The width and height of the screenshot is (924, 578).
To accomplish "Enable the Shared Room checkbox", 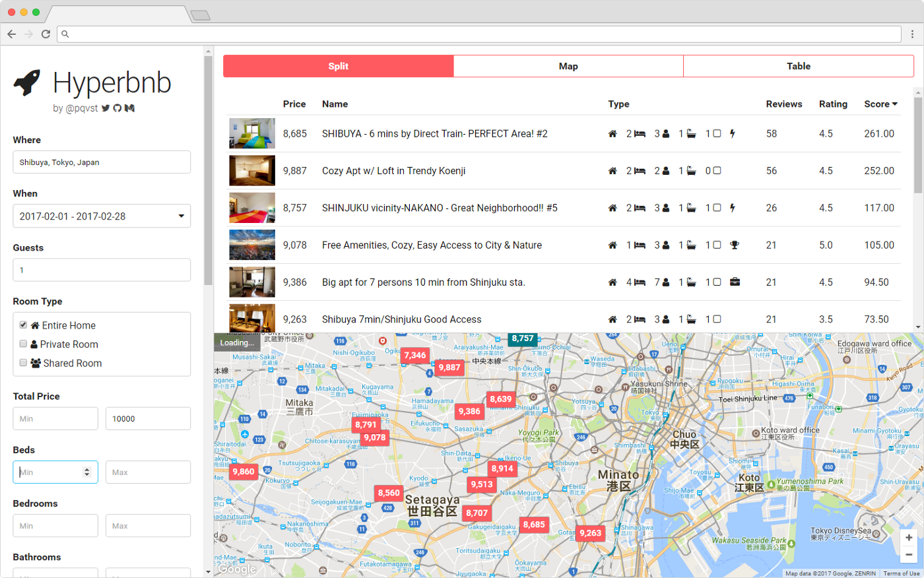I will [x=23, y=363].
